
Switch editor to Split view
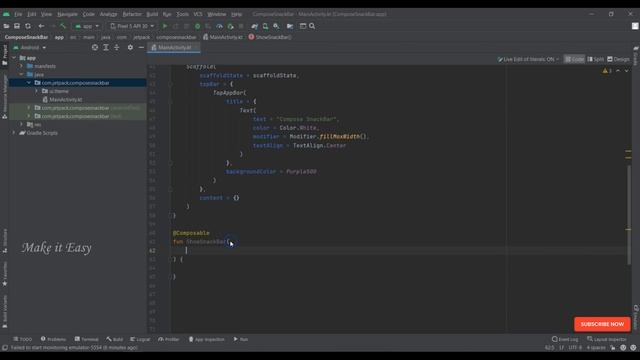click(596, 59)
